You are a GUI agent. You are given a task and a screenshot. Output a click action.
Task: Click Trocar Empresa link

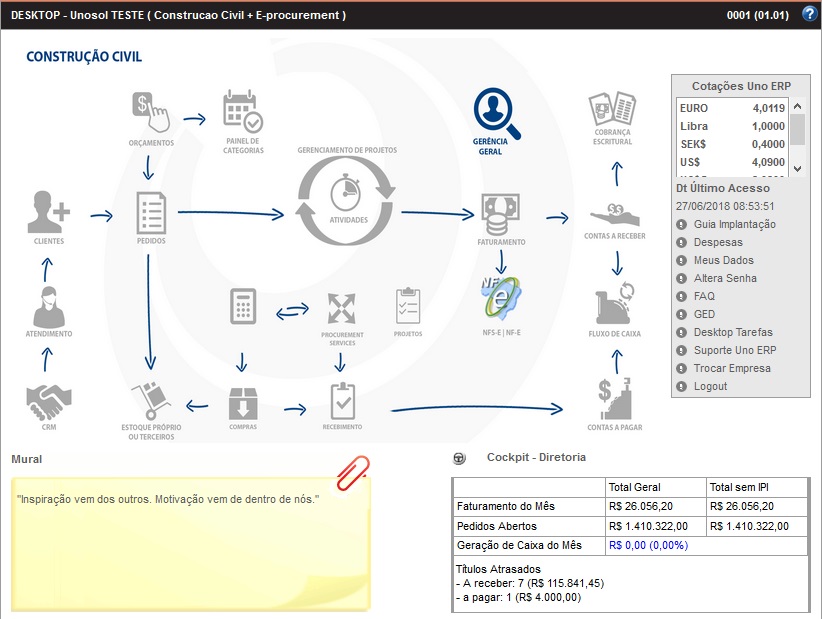pyautogui.click(x=732, y=368)
